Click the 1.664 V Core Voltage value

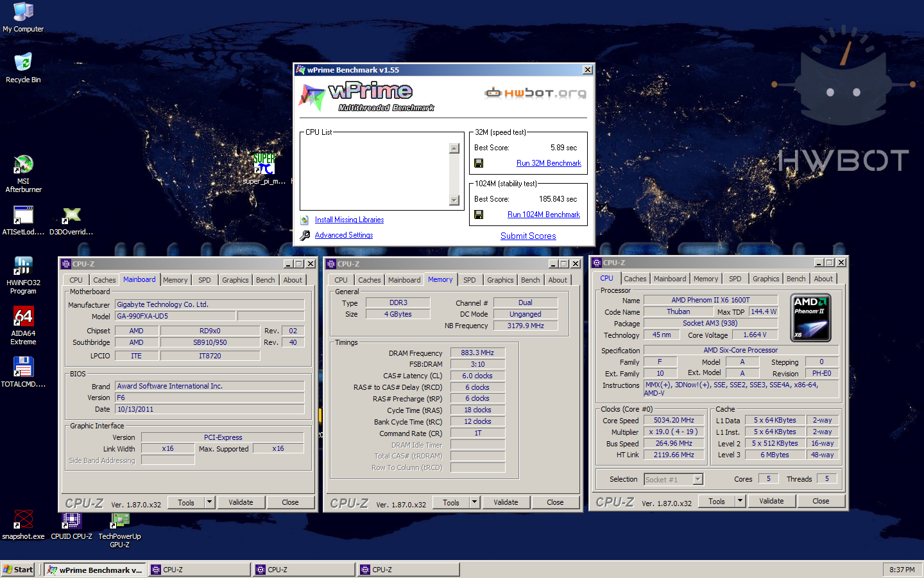point(755,335)
